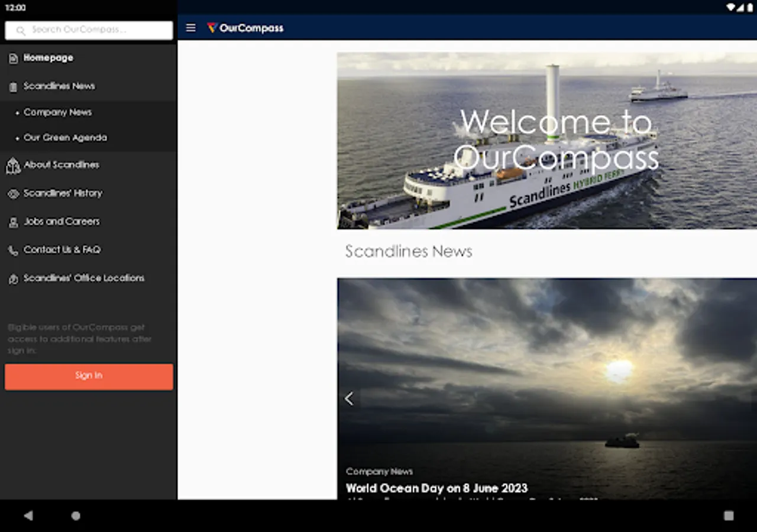This screenshot has width=757, height=532.
Task: Click the 12:00 clock in status bar
Action: click(15, 8)
